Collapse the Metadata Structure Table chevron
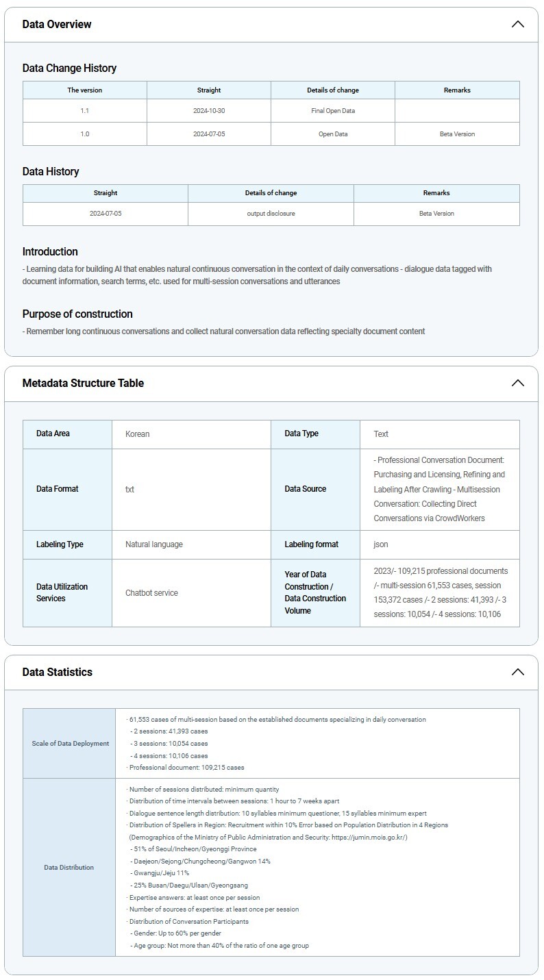The width and height of the screenshot is (544, 980). click(x=517, y=384)
